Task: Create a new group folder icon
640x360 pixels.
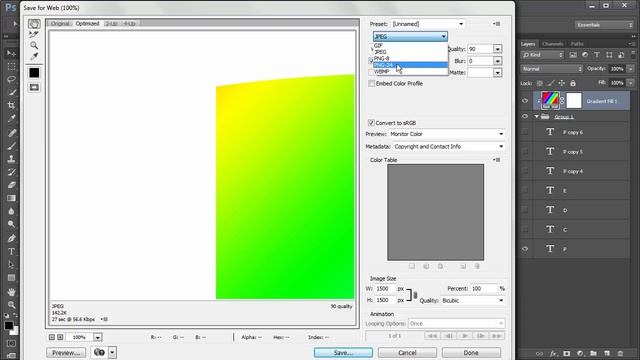Action: click(x=593, y=353)
